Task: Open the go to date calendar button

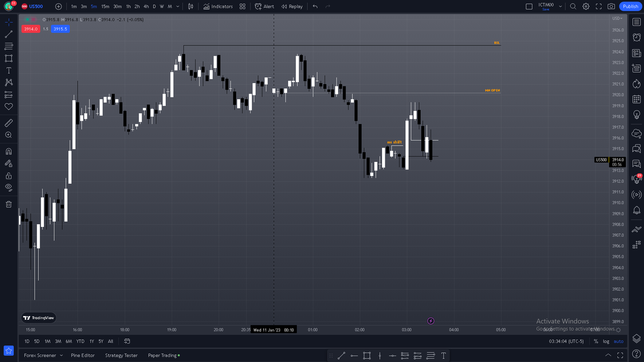Action: (x=127, y=341)
